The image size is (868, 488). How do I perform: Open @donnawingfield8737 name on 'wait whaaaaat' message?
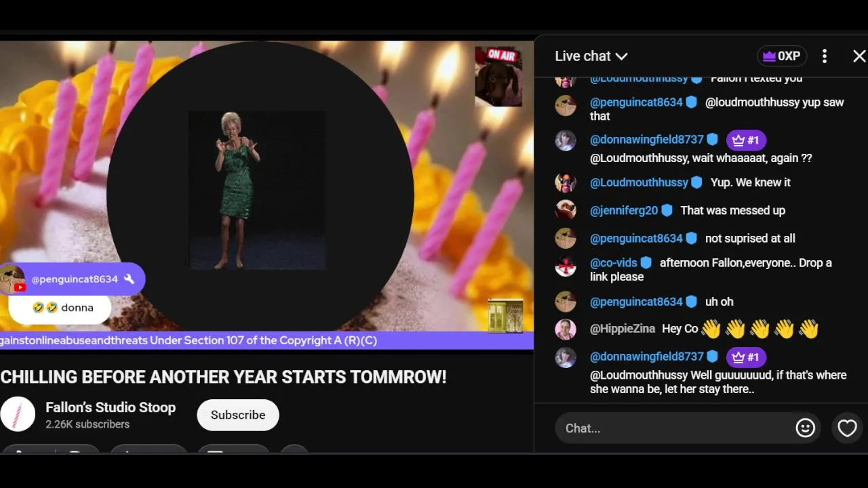tap(647, 140)
